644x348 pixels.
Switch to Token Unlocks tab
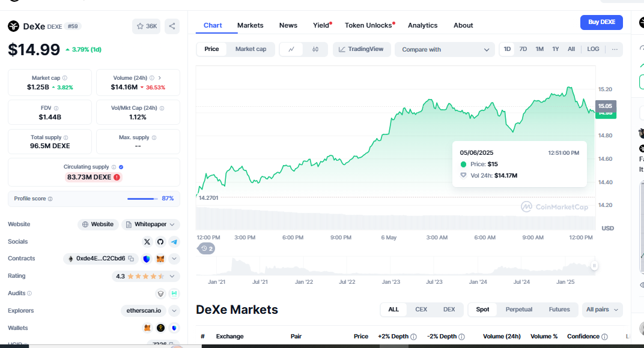click(x=368, y=25)
